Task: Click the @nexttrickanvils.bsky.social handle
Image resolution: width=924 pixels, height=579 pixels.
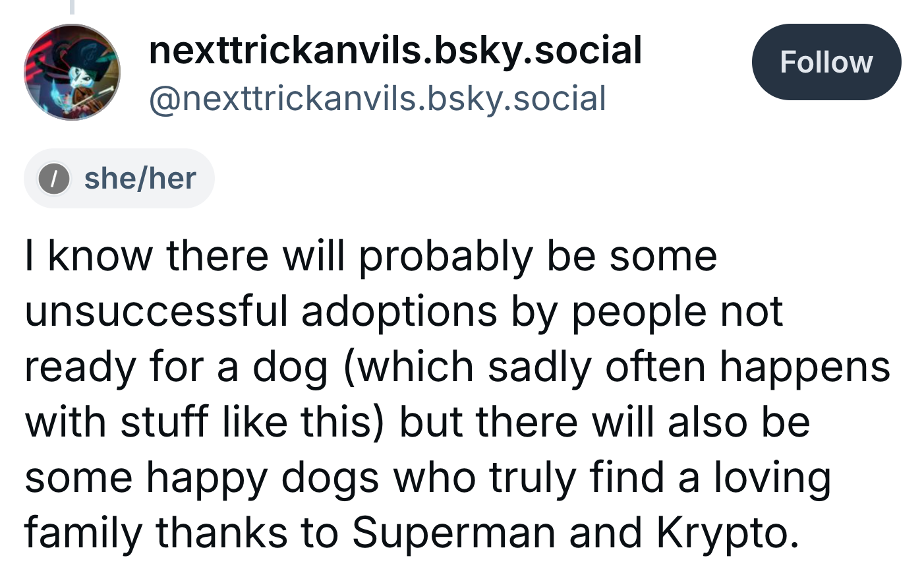Action: point(378,99)
